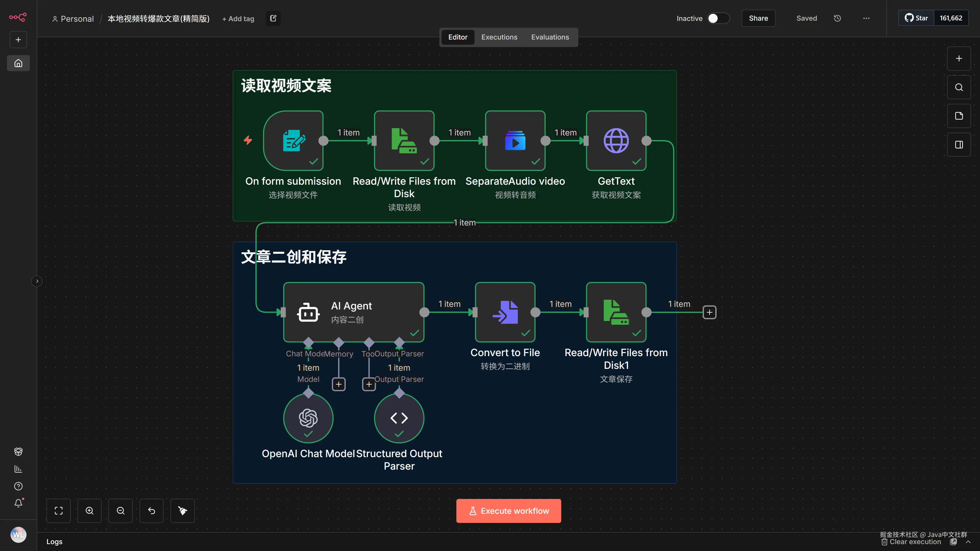Click the Add tag field
The image size is (980, 551).
click(238, 19)
